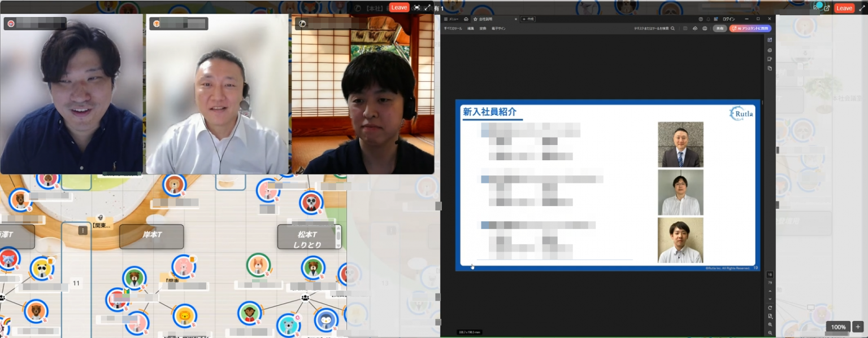Click the search magnifier icon in Acrobat toolbar
Viewport: 868px width, 338px height.
click(672, 28)
